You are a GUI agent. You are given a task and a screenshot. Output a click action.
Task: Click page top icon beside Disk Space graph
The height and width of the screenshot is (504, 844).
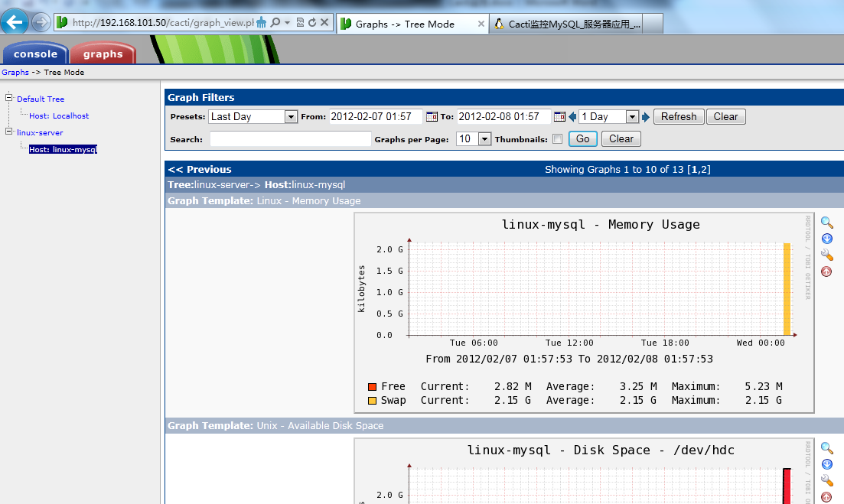tap(826, 497)
